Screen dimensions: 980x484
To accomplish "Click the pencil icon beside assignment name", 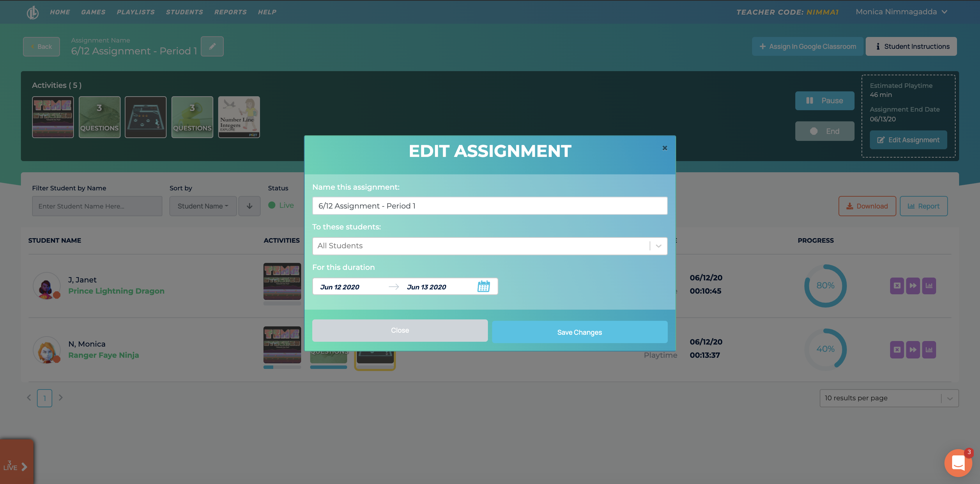I will pos(212,46).
